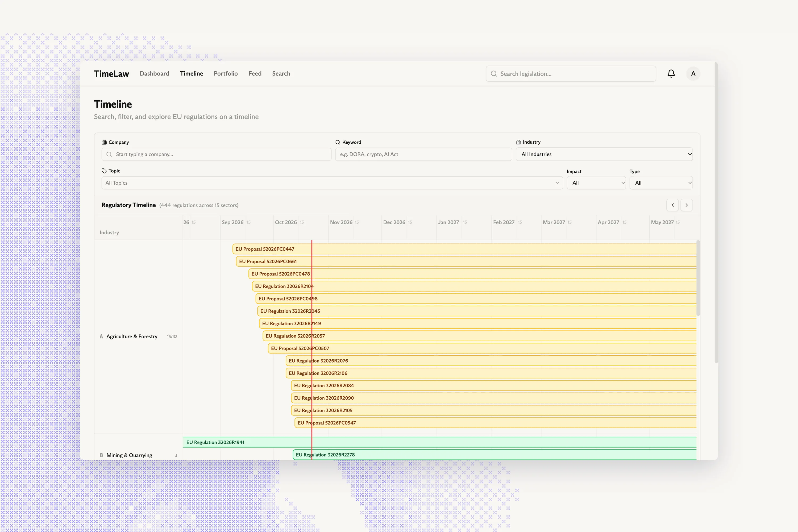Viewport: 798px width, 532px height.
Task: Open EU Proposal 52026PC0547 bar
Action: 495,423
